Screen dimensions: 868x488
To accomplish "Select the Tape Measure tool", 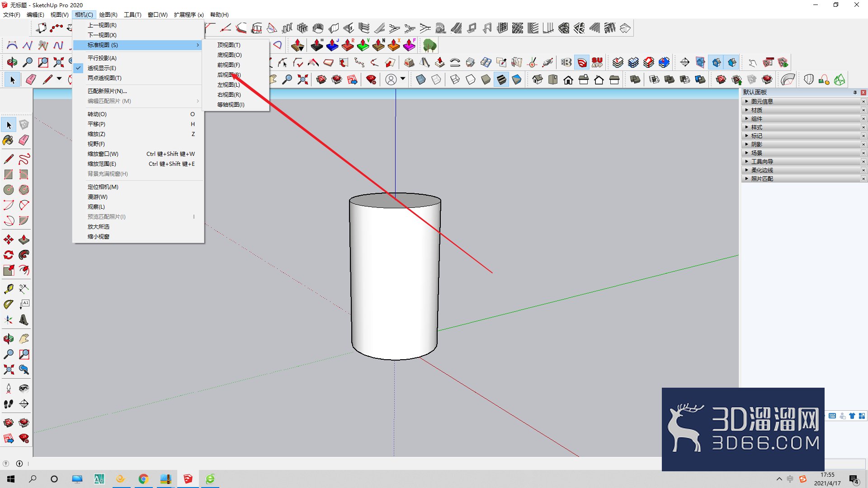I will tap(9, 289).
